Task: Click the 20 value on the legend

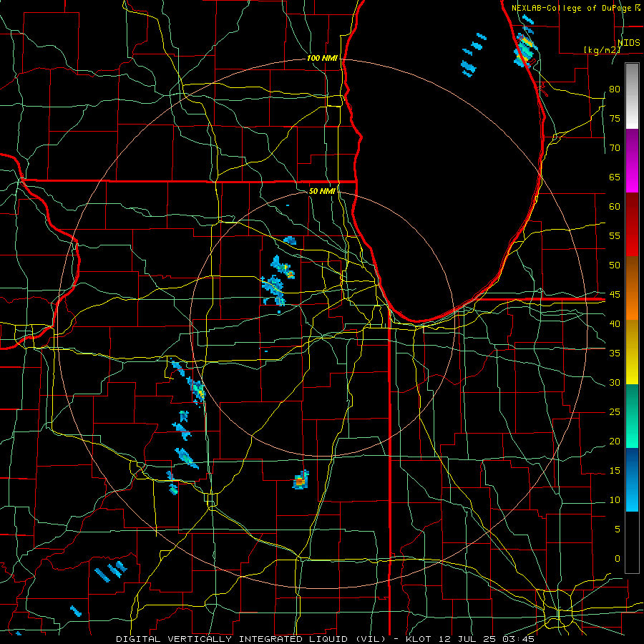Action: (x=615, y=441)
